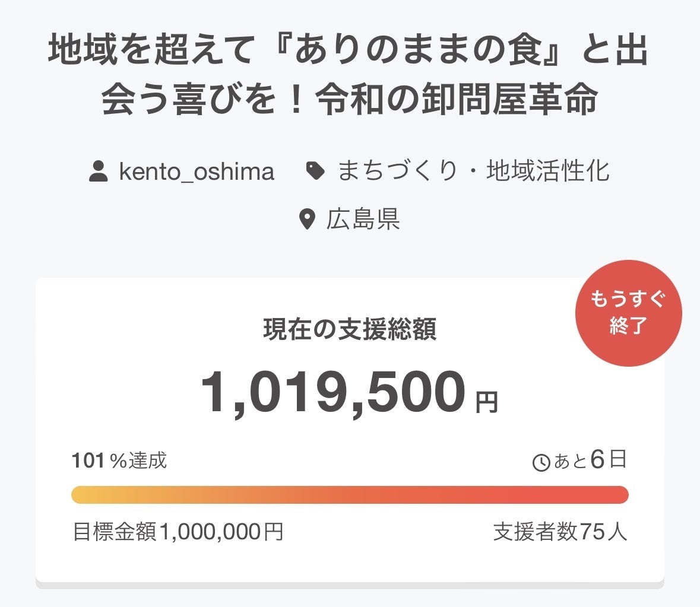The width and height of the screenshot is (700, 607).
Task: Click the 1,019,500 total amount
Action: coord(333,393)
